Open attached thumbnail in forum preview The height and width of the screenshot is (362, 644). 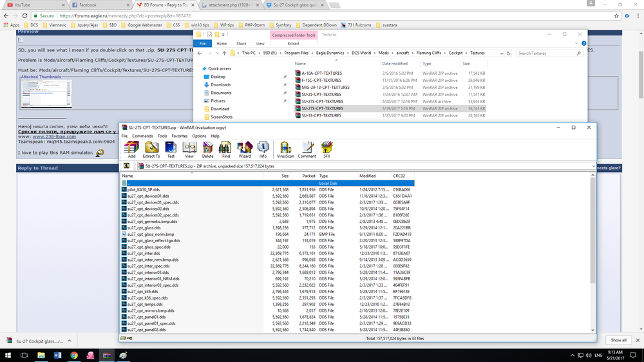(x=46, y=93)
